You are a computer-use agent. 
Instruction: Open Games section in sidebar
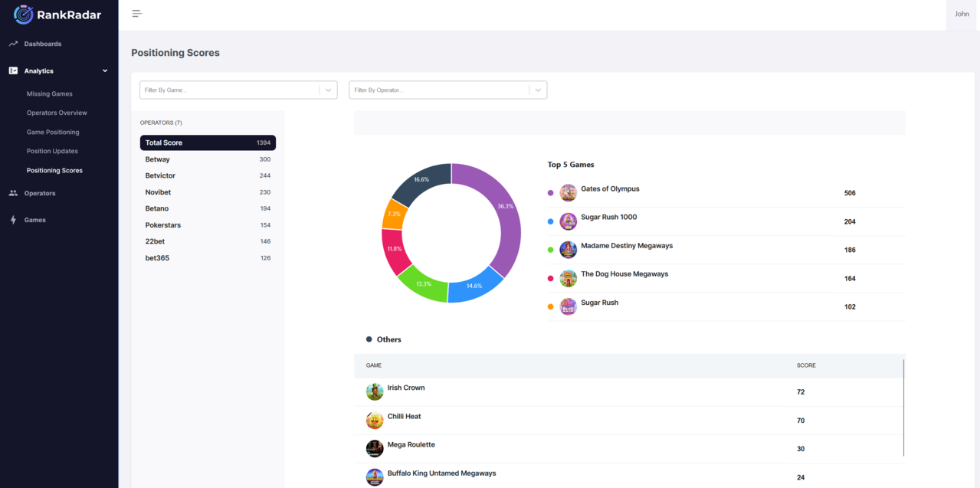coord(35,220)
